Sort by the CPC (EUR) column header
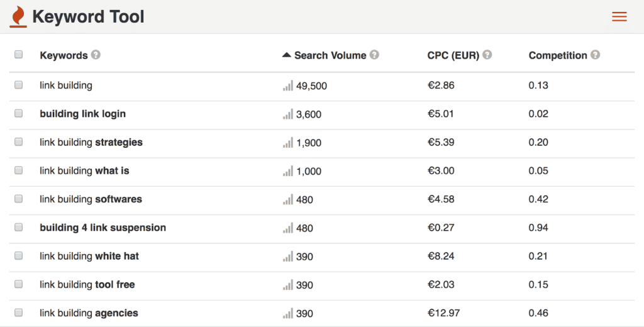This screenshot has width=644, height=327. pyautogui.click(x=453, y=55)
